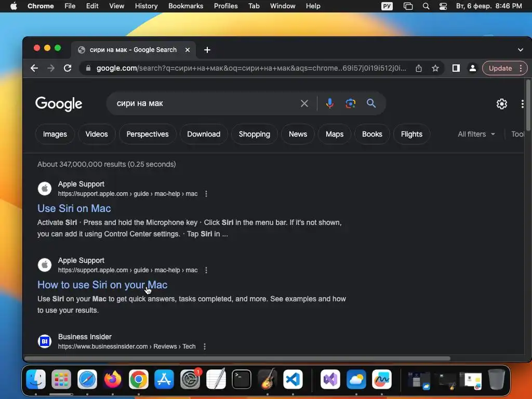Open the Chrome profile icon
532x399 pixels.
pyautogui.click(x=472, y=68)
